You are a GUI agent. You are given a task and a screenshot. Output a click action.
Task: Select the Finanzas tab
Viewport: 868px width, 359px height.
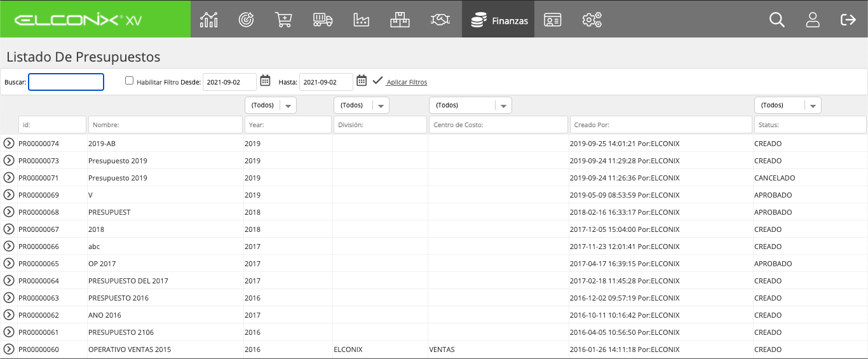tap(498, 20)
